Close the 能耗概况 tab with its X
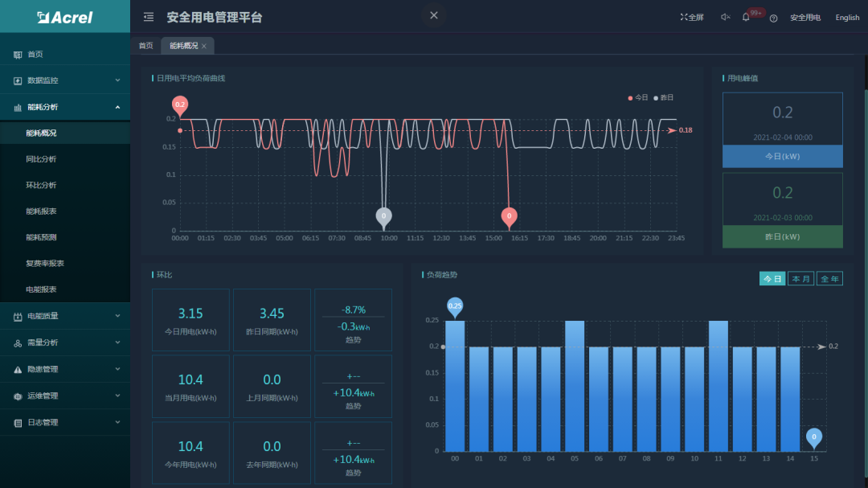868x488 pixels. (x=204, y=47)
